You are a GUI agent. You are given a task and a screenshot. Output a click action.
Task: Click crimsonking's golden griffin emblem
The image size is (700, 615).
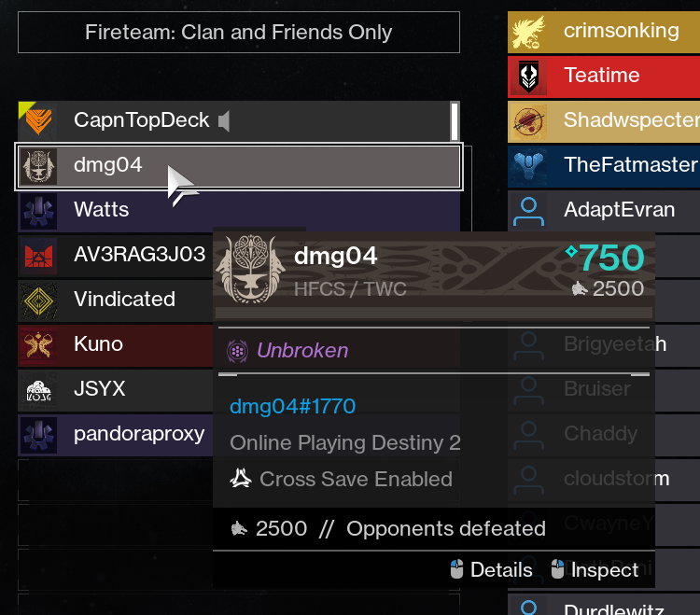[528, 32]
